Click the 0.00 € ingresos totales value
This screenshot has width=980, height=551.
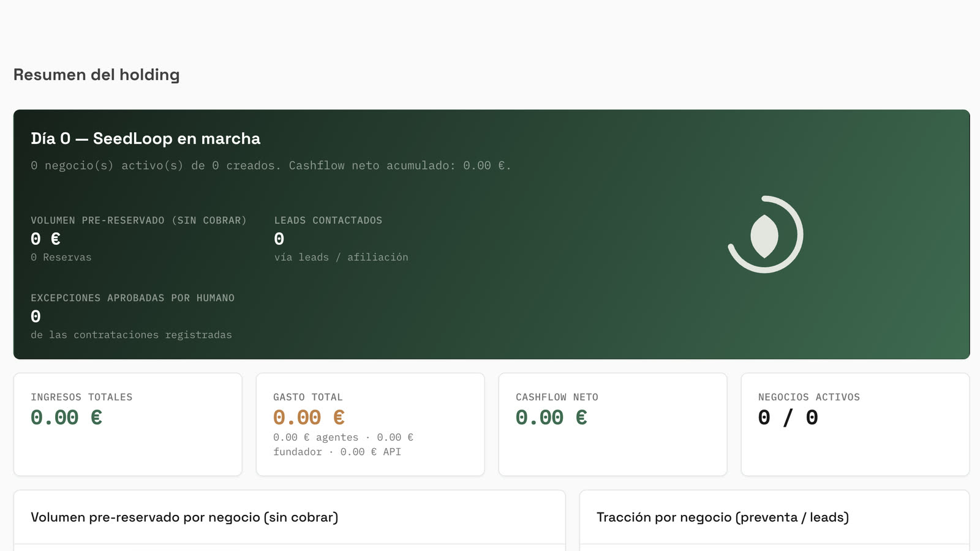pyautogui.click(x=67, y=418)
